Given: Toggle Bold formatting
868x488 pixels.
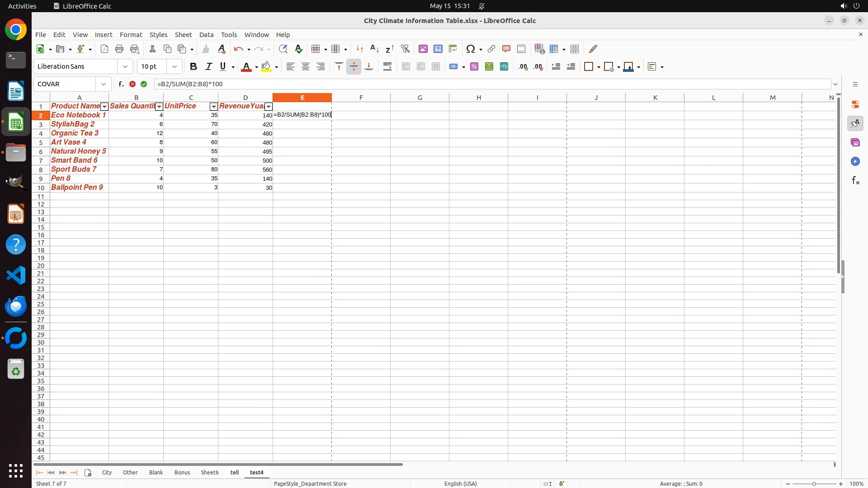Looking at the screenshot, I should click(193, 67).
